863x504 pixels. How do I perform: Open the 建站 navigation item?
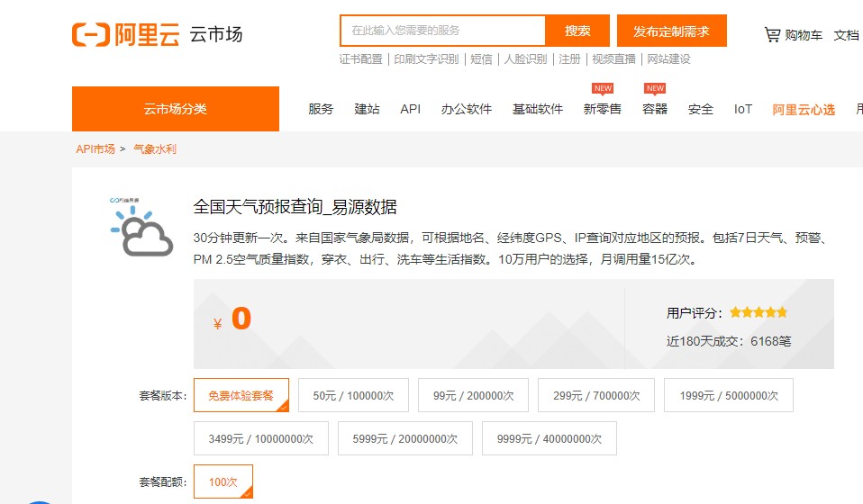368,110
